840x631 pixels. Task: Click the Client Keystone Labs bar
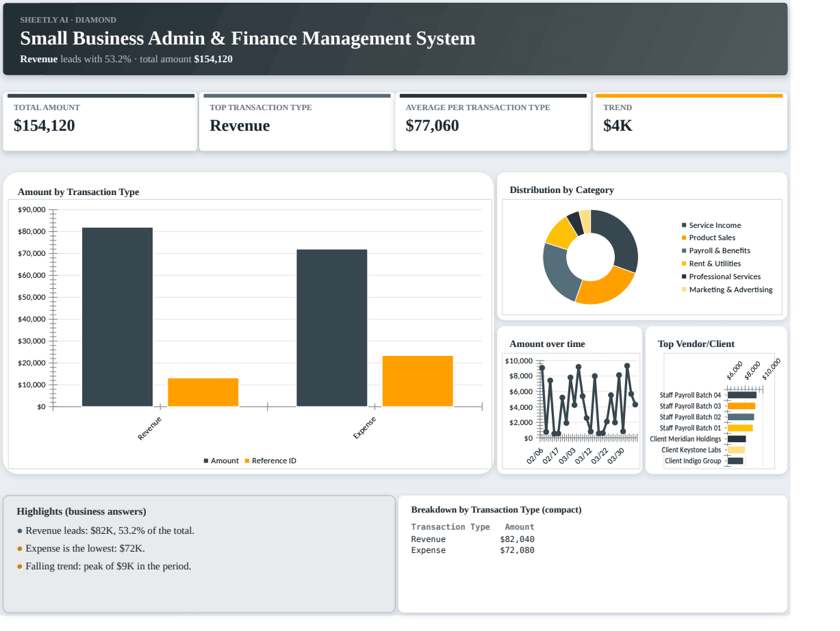click(x=736, y=450)
